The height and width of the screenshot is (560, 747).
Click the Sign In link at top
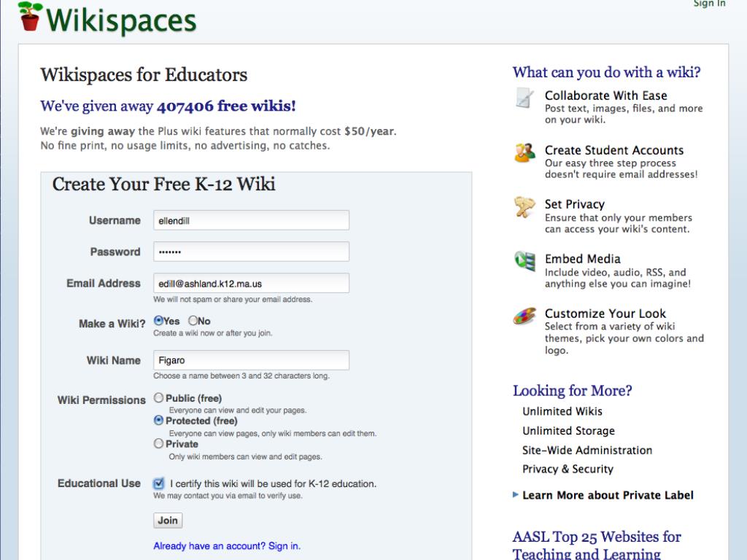[x=709, y=4]
